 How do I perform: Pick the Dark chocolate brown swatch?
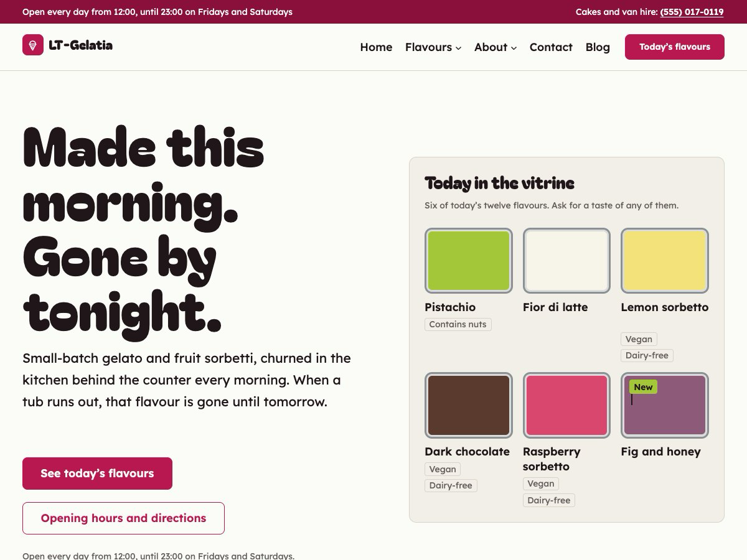469,405
